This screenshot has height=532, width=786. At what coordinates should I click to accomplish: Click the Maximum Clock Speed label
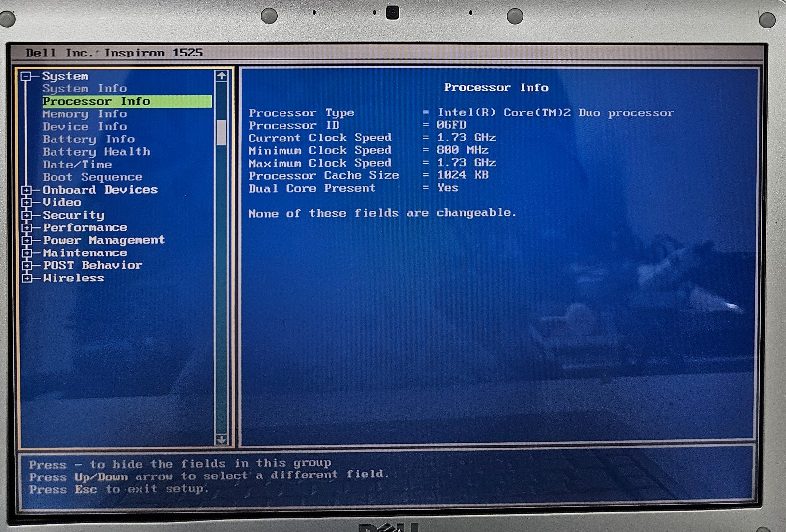point(320,163)
